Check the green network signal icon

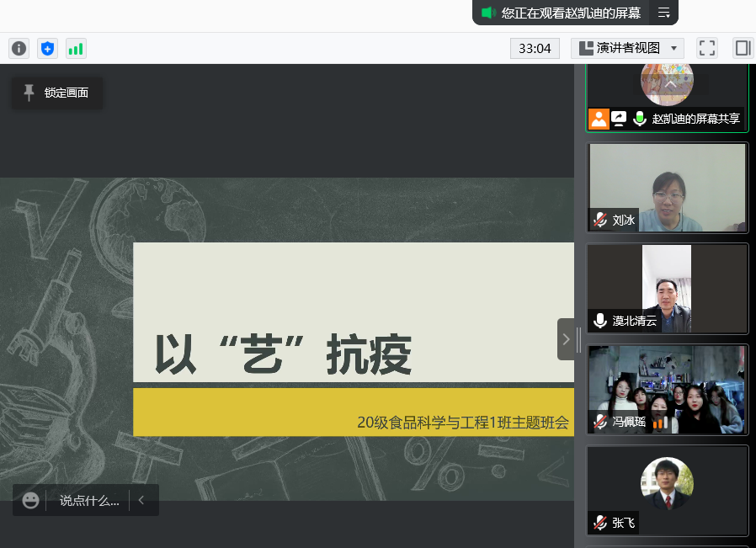click(76, 49)
